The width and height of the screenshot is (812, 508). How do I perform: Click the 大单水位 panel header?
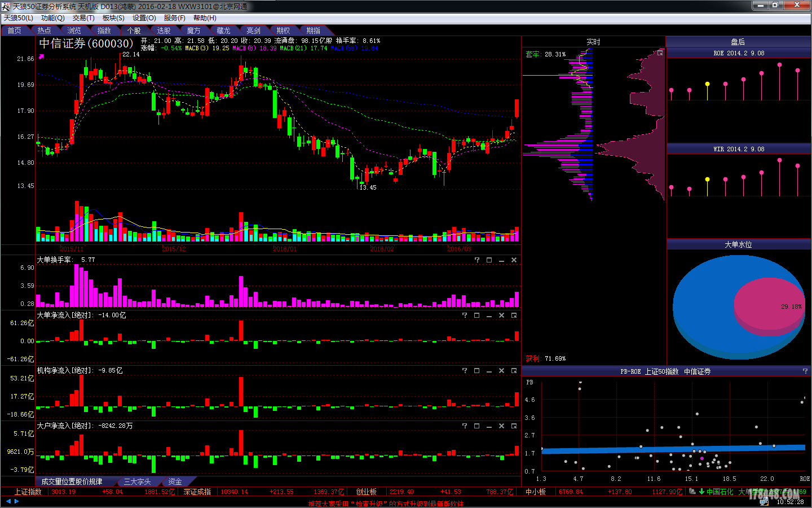[x=739, y=244]
